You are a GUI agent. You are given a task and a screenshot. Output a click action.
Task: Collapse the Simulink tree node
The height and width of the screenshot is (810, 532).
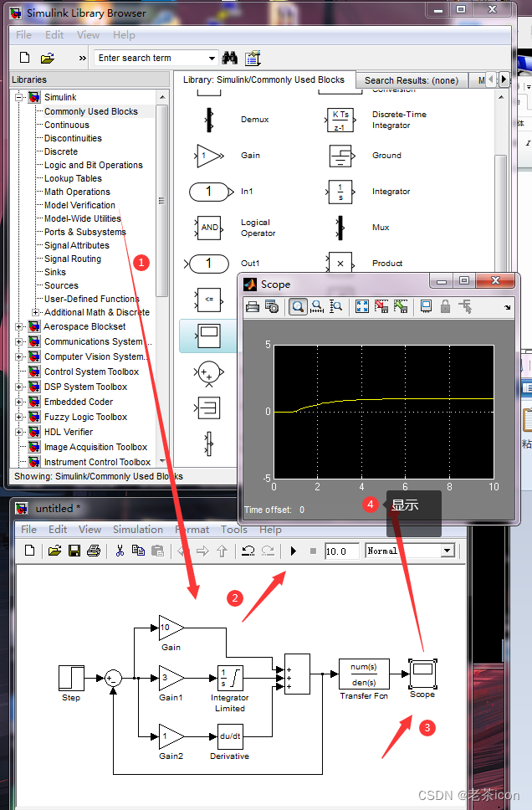pyautogui.click(x=18, y=96)
